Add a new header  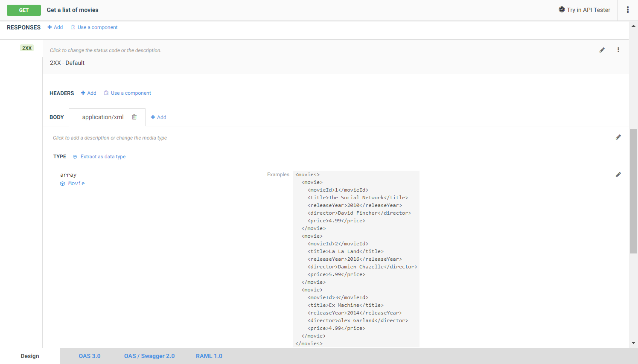click(x=89, y=93)
